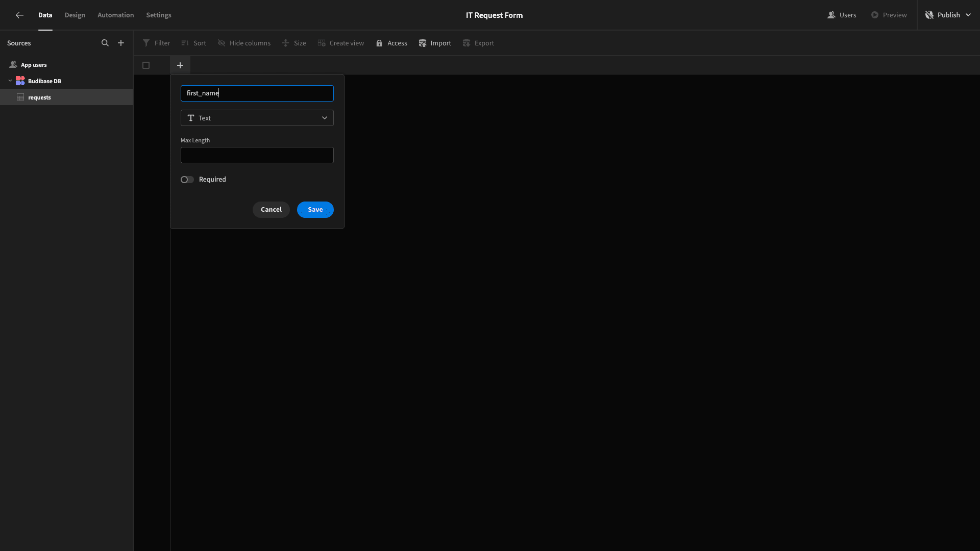Click the add column plus button
Image resolution: width=980 pixels, height=551 pixels.
180,65
